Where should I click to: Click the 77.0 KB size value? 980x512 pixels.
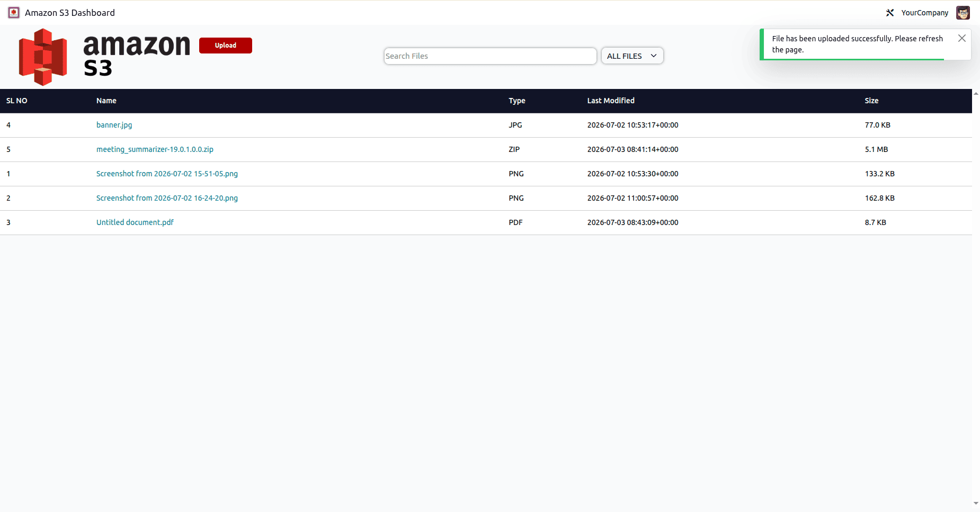pyautogui.click(x=878, y=125)
